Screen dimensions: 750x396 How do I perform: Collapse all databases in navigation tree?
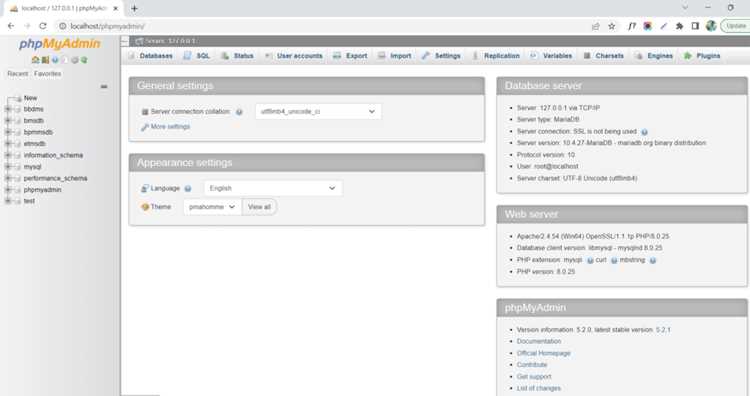coord(104,87)
